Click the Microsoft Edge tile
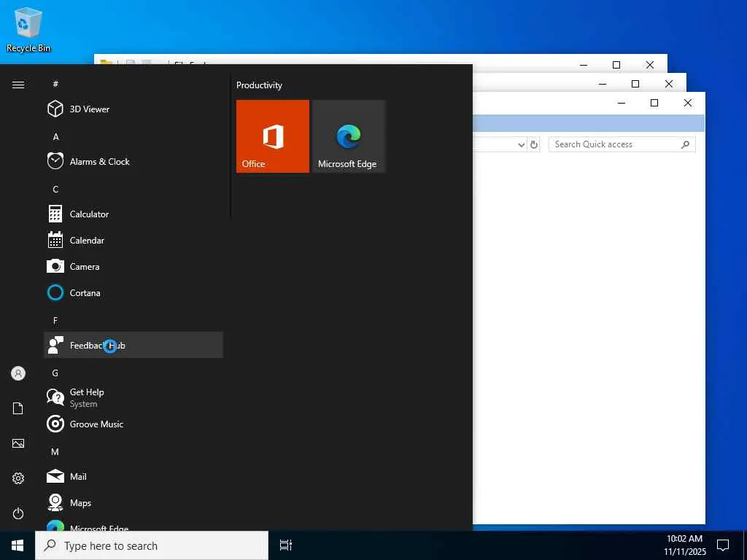The width and height of the screenshot is (747, 560). 349,136
